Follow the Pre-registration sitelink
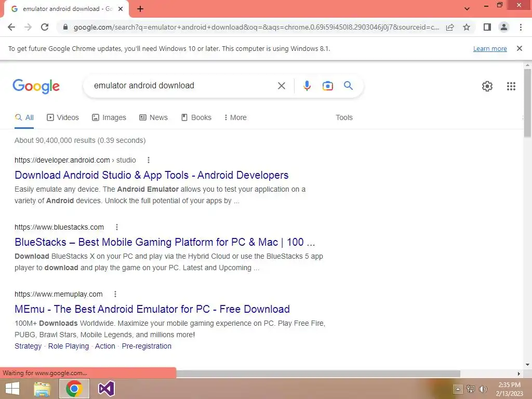This screenshot has width=532, height=399. (147, 346)
